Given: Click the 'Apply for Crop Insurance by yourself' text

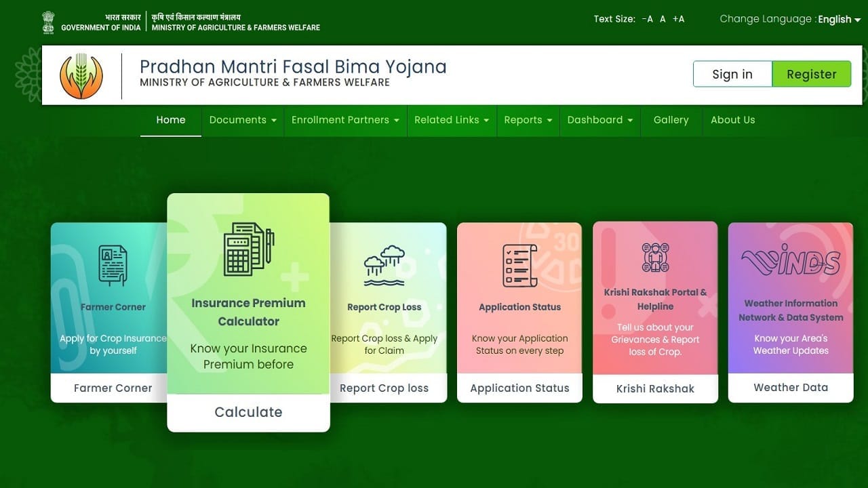Looking at the screenshot, I should (113, 344).
